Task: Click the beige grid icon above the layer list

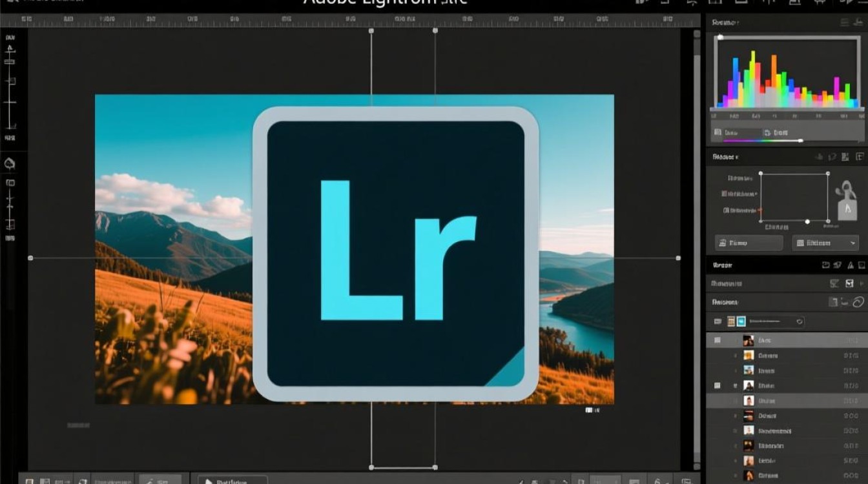Action: click(731, 321)
